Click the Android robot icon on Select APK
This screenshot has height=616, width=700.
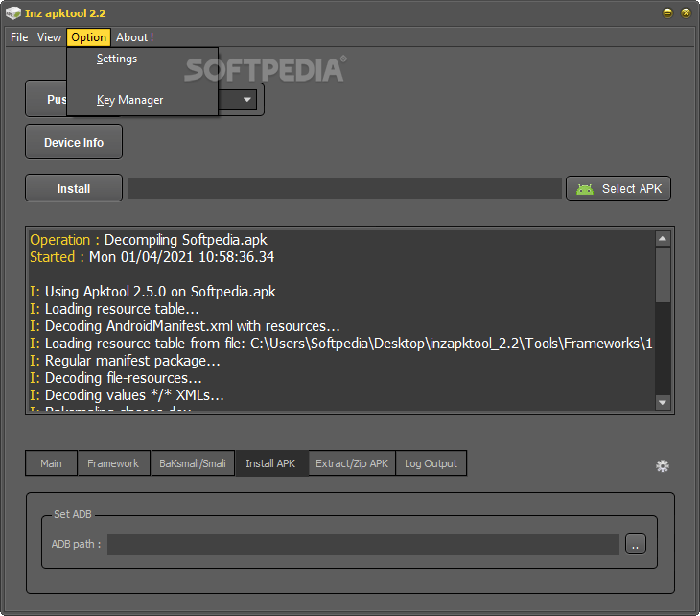click(584, 189)
